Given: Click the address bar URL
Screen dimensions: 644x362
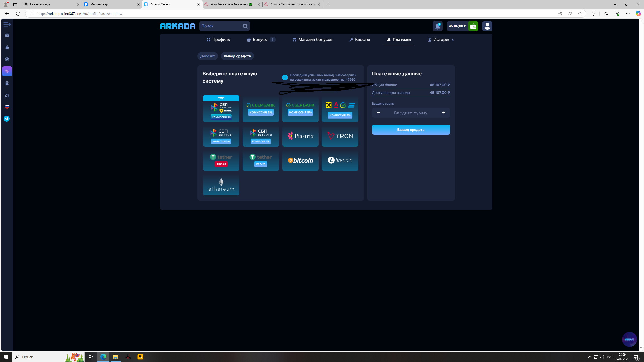Looking at the screenshot, I should [x=80, y=14].
